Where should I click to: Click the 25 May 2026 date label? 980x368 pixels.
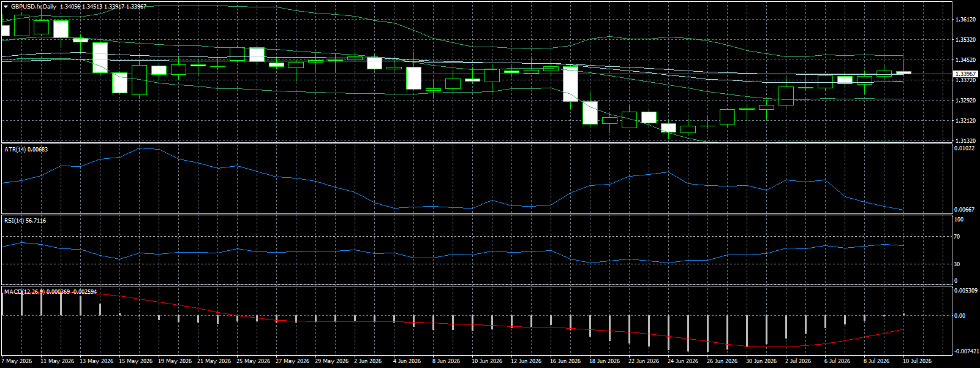[x=253, y=361]
